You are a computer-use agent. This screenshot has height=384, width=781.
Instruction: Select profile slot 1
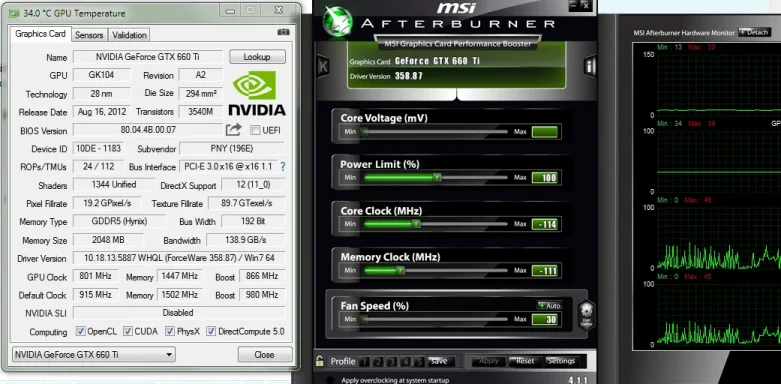tap(365, 362)
